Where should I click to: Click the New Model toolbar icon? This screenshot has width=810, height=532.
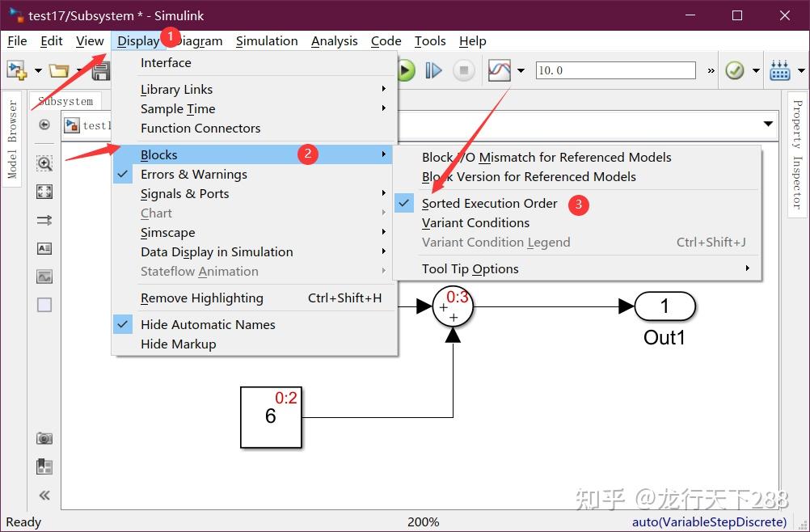pos(16,70)
